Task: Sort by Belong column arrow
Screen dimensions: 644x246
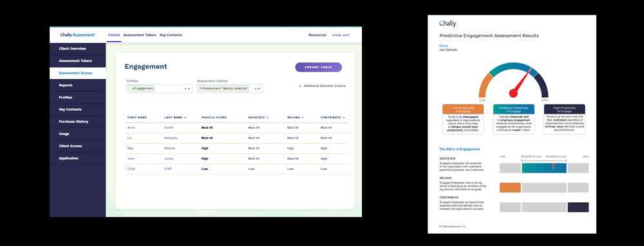Action: tap(303, 117)
